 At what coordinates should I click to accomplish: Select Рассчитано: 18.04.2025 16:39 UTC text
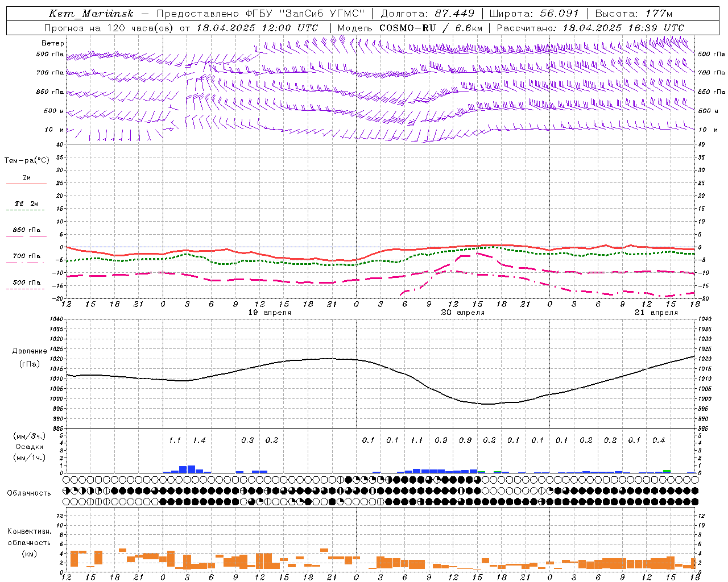pyautogui.click(x=590, y=28)
